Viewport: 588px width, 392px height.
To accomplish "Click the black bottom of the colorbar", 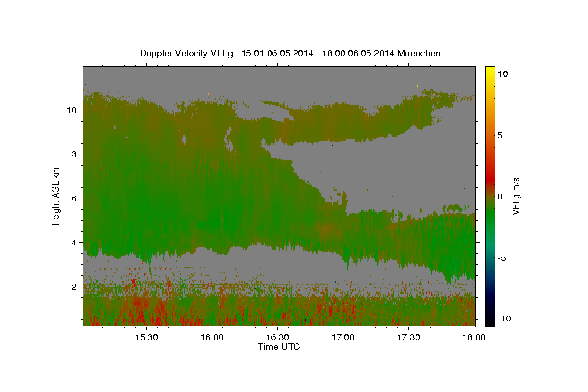I will pyautogui.click(x=490, y=321).
